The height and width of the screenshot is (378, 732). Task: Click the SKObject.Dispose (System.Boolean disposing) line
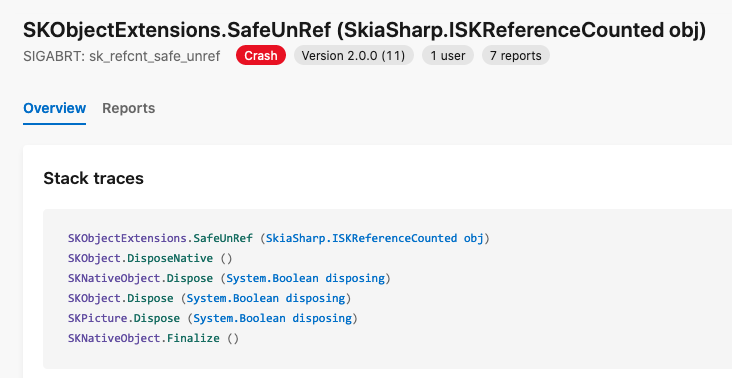[209, 298]
